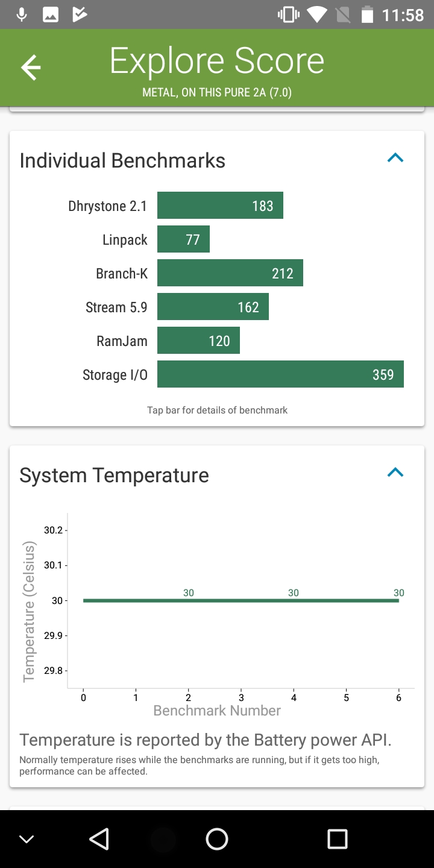Tap the Wi-Fi signal status icon
434x868 pixels.
(316, 14)
